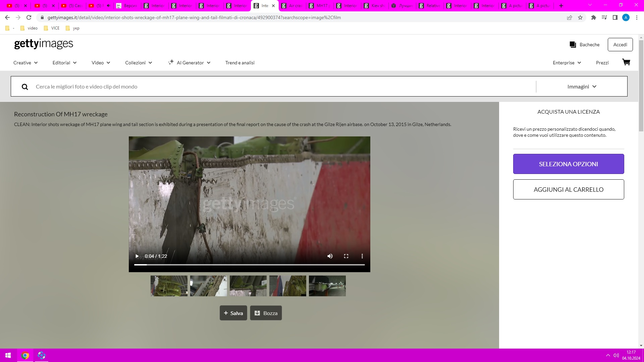Switch to the Cas YouTube tab
Viewport: 644px width, 362px height.
(x=72, y=6)
